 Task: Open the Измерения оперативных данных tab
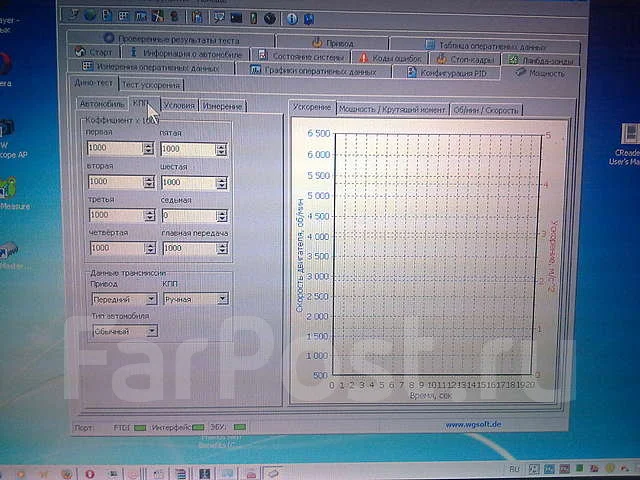point(151,67)
